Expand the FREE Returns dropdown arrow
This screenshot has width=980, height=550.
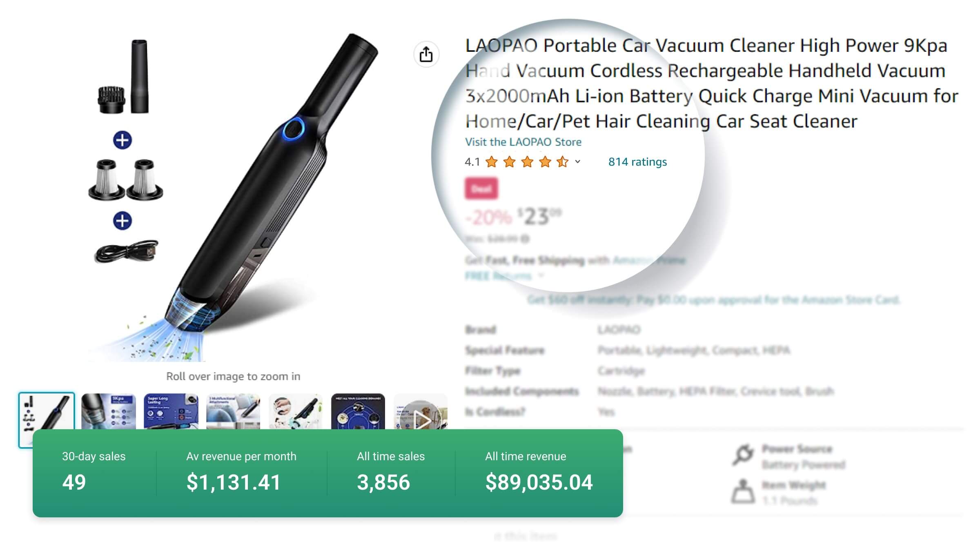(541, 275)
